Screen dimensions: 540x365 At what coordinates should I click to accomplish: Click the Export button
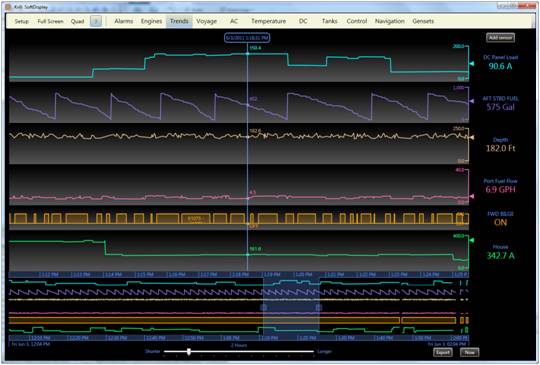tap(443, 352)
